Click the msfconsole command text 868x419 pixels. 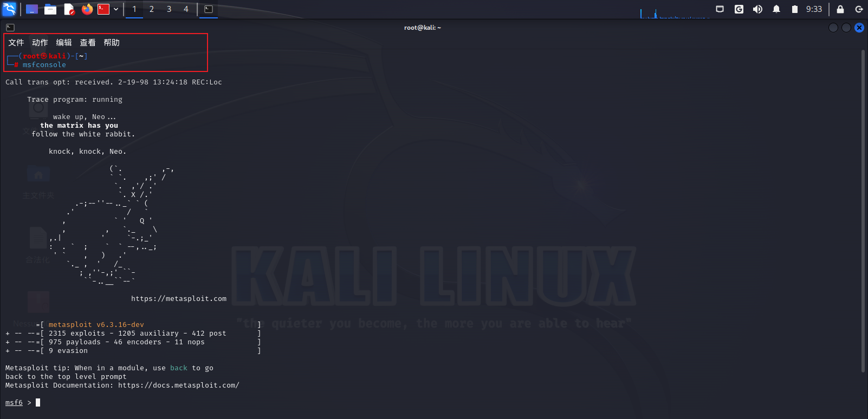coord(44,65)
